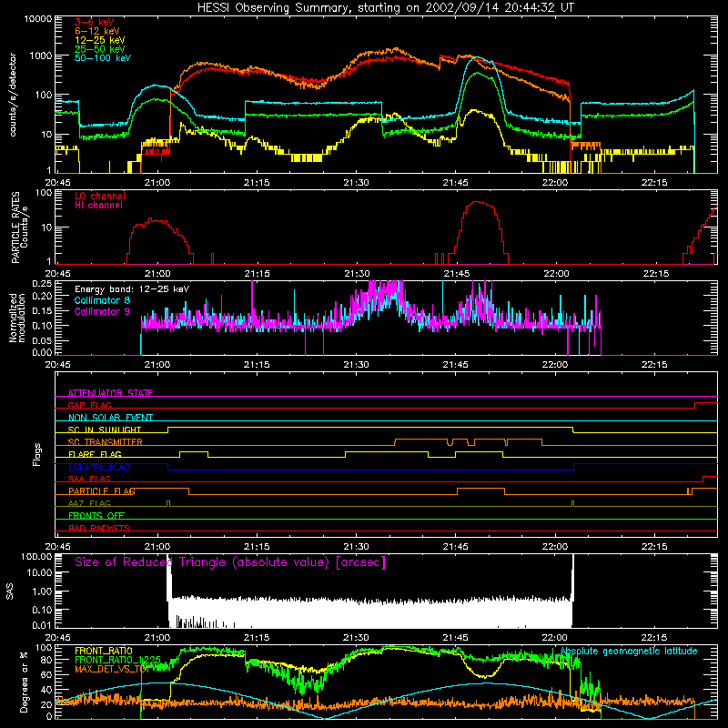Select the "LO channel" legend label
728x728 pixels.
point(100,196)
